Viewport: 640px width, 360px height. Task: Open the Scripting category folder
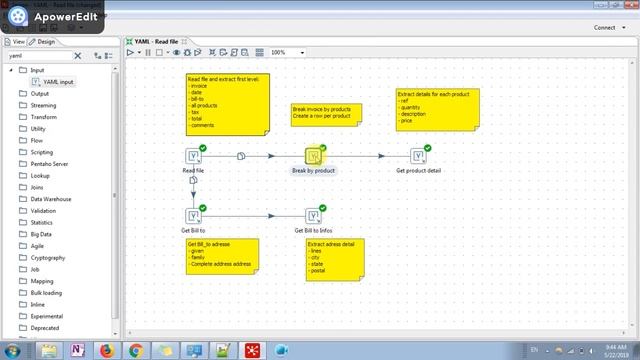pyautogui.click(x=36, y=152)
